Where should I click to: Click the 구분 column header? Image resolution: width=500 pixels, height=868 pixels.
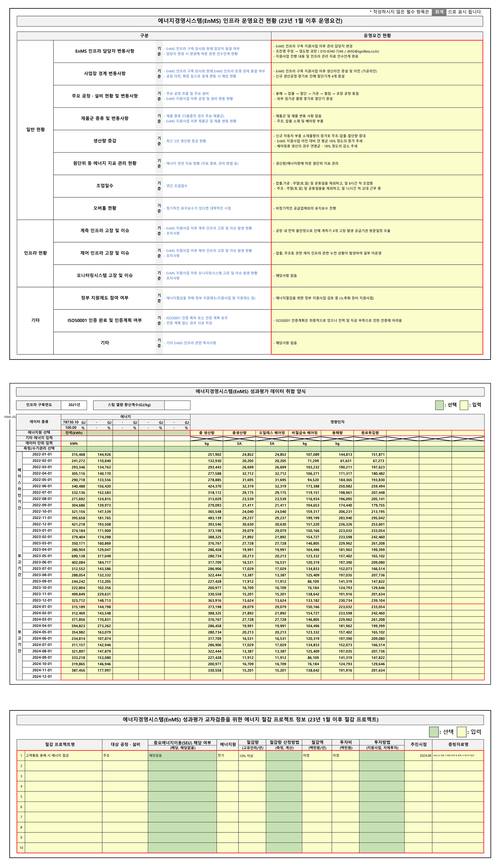[x=144, y=36]
